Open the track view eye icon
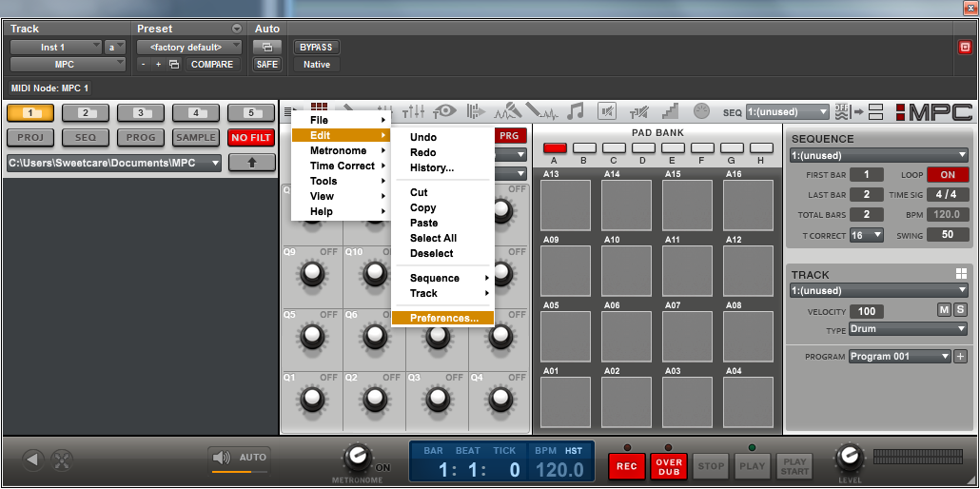This screenshot has width=980, height=489. (x=444, y=112)
